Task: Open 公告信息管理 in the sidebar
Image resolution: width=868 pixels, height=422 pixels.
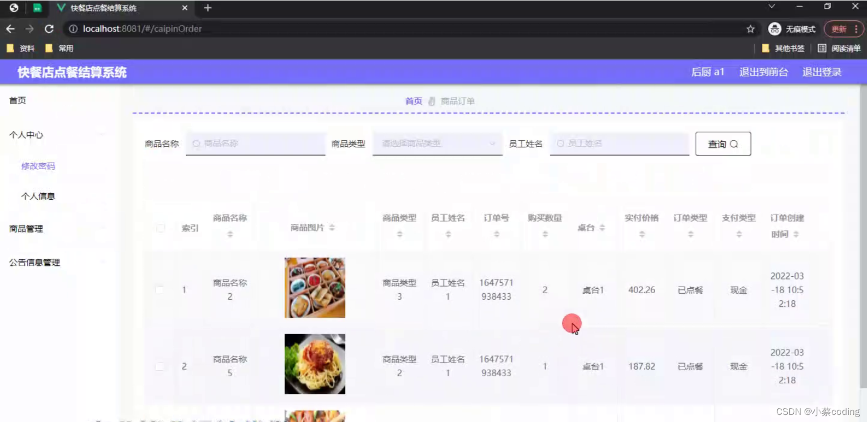Action: [34, 263]
